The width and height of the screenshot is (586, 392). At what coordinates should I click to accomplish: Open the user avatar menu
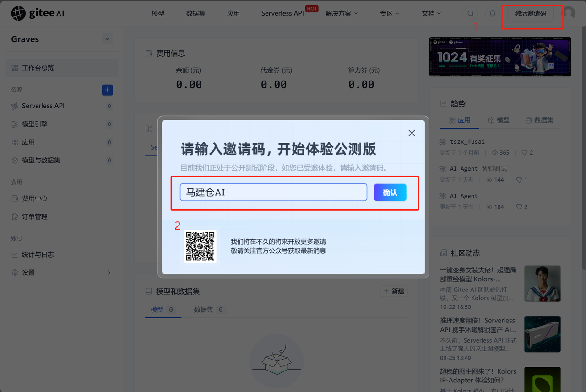coord(569,13)
